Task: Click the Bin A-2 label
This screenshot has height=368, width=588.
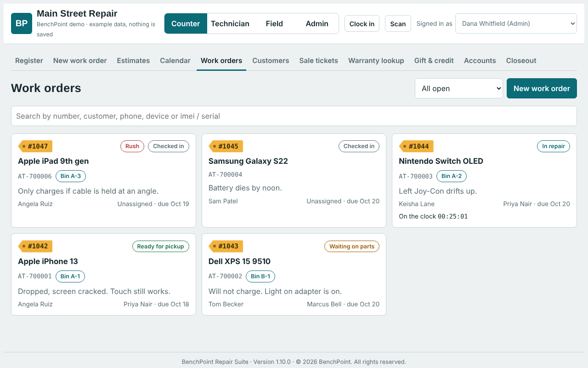Action: [x=452, y=176]
